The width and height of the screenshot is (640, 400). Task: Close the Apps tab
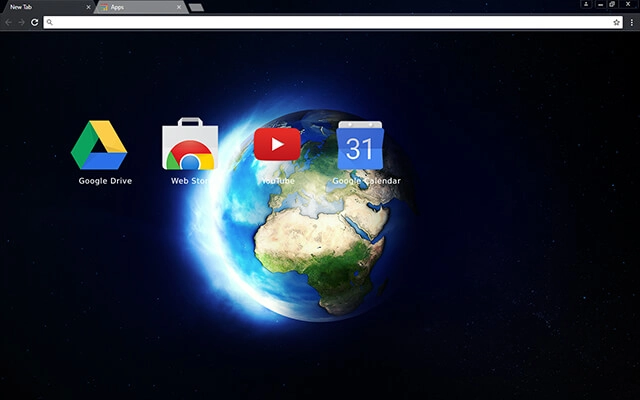pos(179,7)
